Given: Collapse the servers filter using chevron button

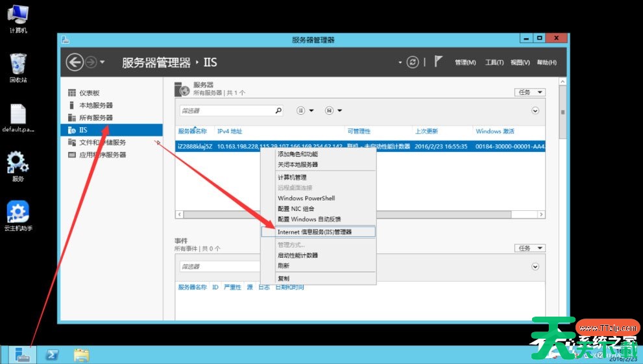Looking at the screenshot, I should tap(535, 111).
